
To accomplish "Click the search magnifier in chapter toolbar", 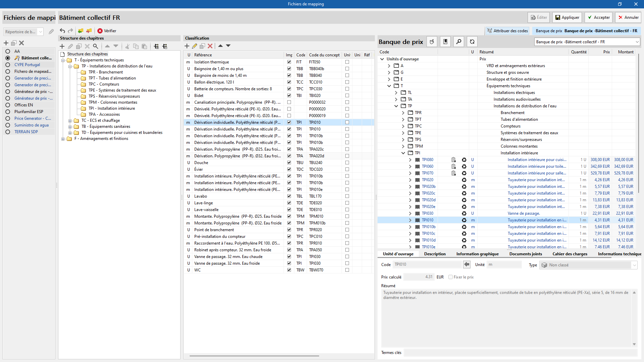I will pos(96,46).
